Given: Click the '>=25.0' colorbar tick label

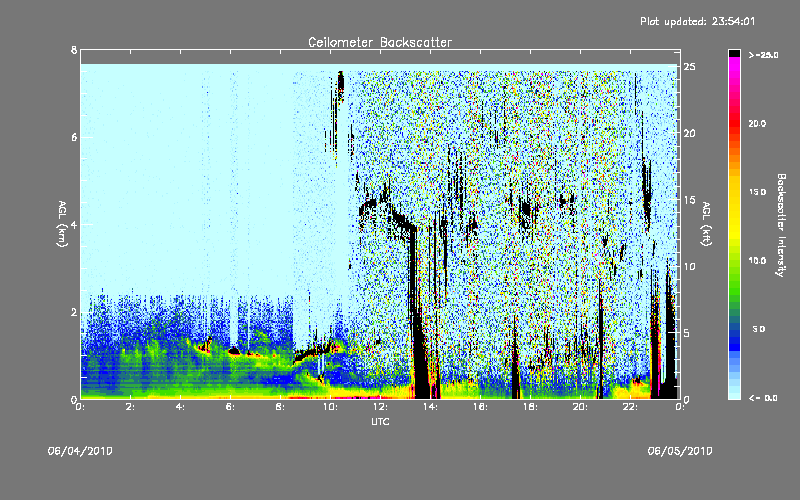Looking at the screenshot, I should [x=763, y=55].
